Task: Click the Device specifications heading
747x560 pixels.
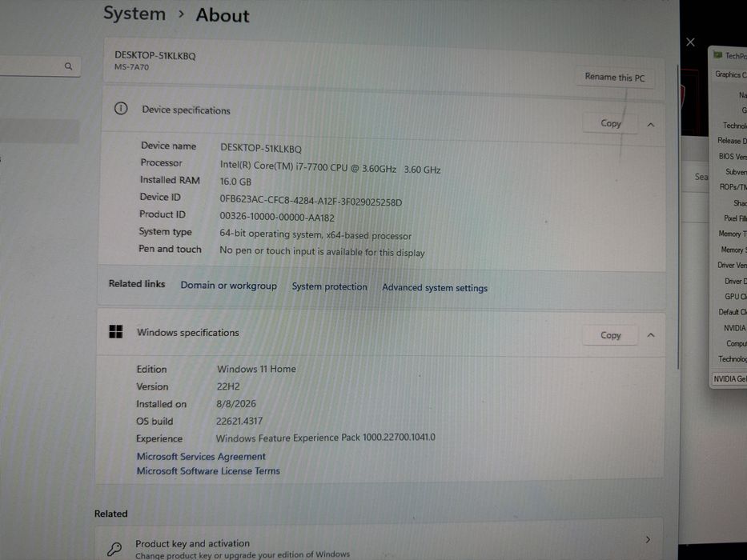Action: pos(186,110)
